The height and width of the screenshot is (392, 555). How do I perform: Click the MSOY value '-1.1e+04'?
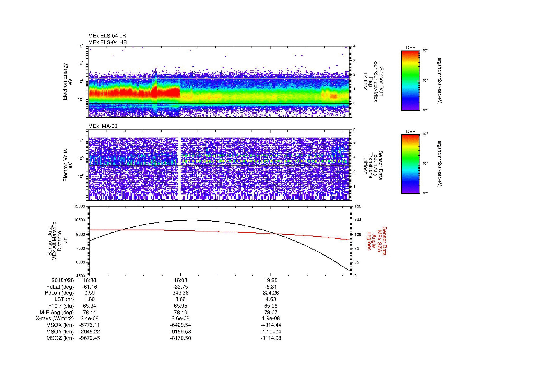(x=271, y=332)
